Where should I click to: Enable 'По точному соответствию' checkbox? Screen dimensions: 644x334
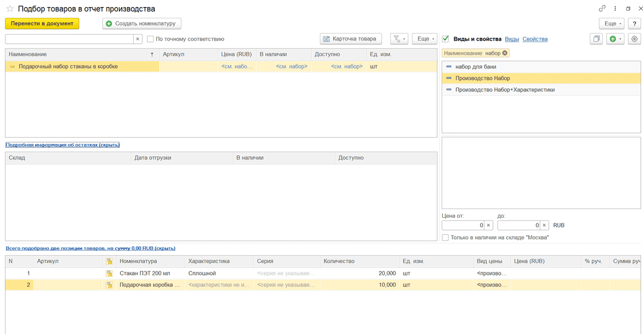click(x=150, y=39)
